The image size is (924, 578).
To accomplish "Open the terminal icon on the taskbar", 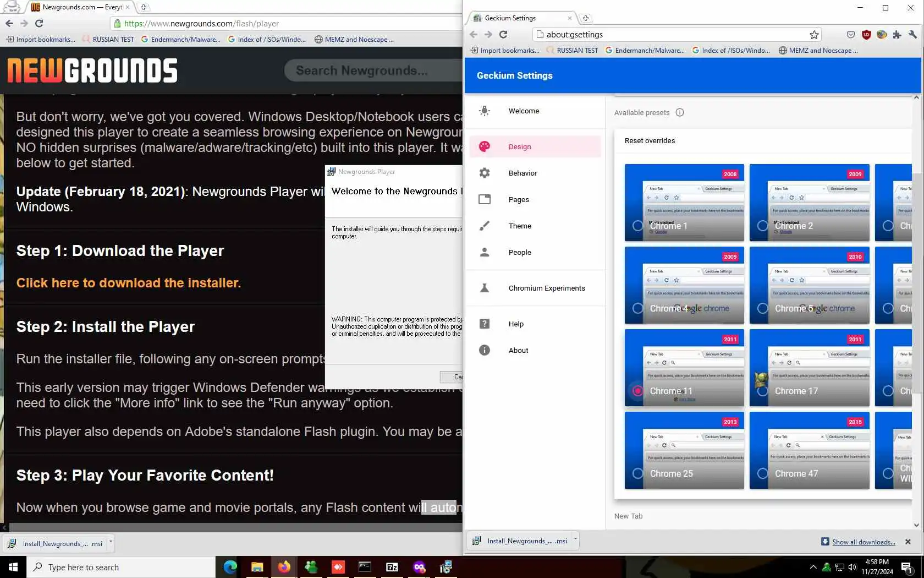I will 365,567.
